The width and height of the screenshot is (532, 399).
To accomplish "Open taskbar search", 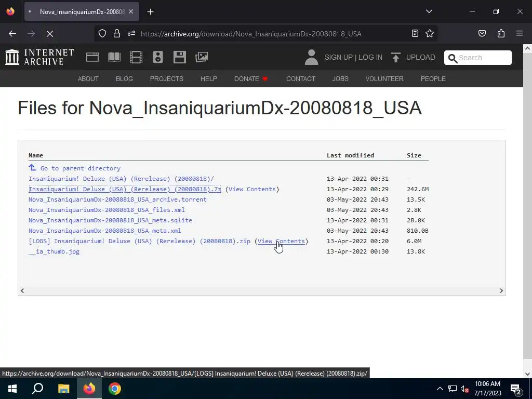I will [x=37, y=389].
